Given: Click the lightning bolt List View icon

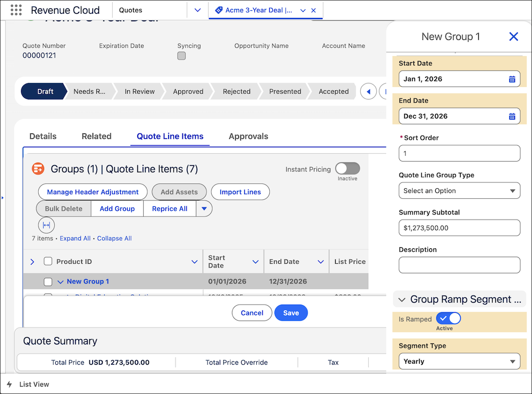Looking at the screenshot, I should [10, 384].
